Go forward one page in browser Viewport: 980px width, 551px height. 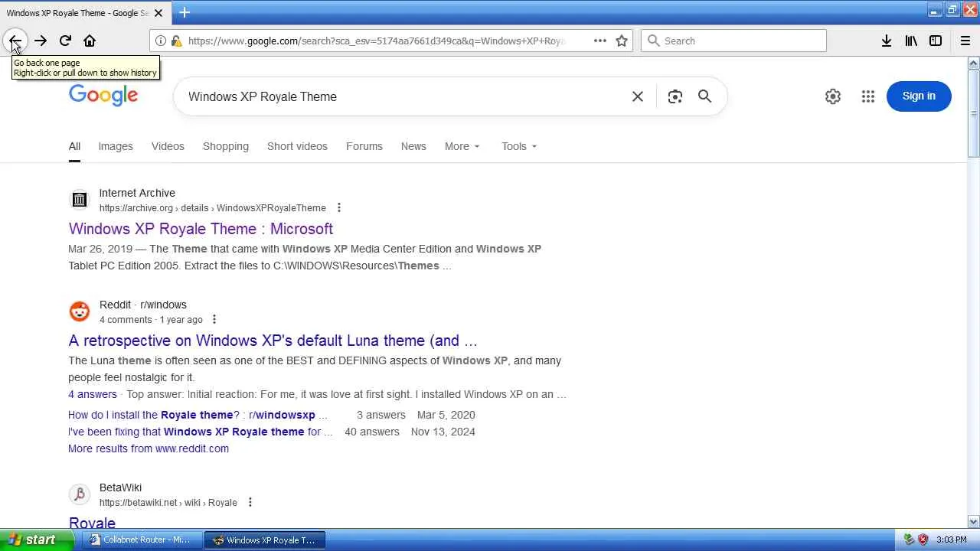coord(41,41)
